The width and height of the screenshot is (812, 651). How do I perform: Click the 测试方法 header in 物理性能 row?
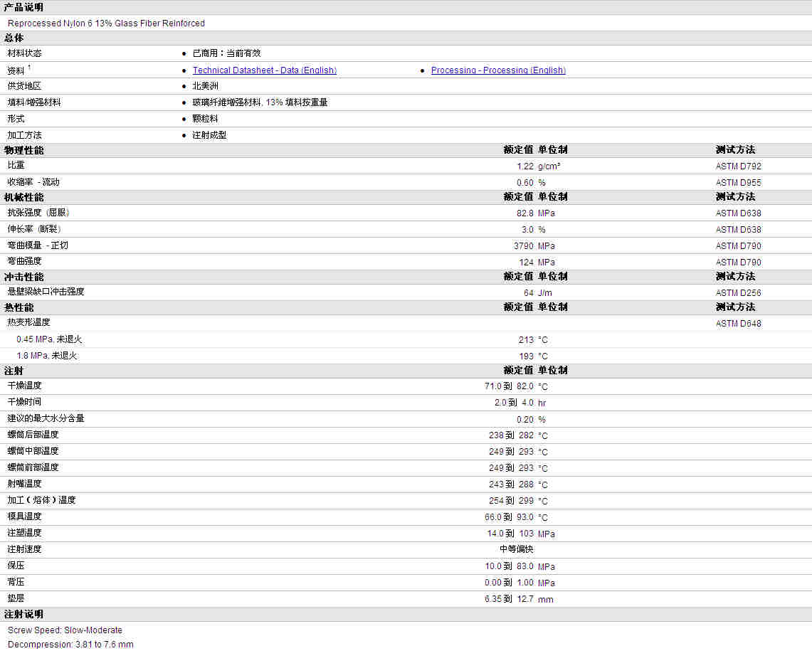pyautogui.click(x=735, y=150)
